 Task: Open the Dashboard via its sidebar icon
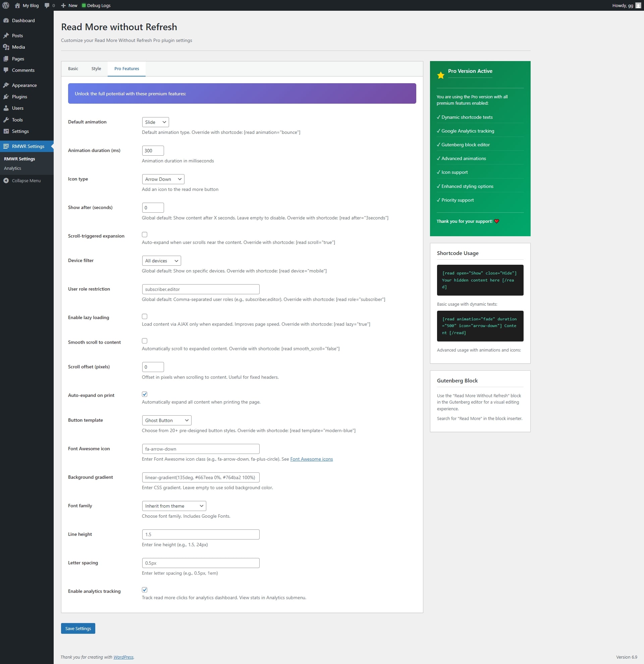6,20
